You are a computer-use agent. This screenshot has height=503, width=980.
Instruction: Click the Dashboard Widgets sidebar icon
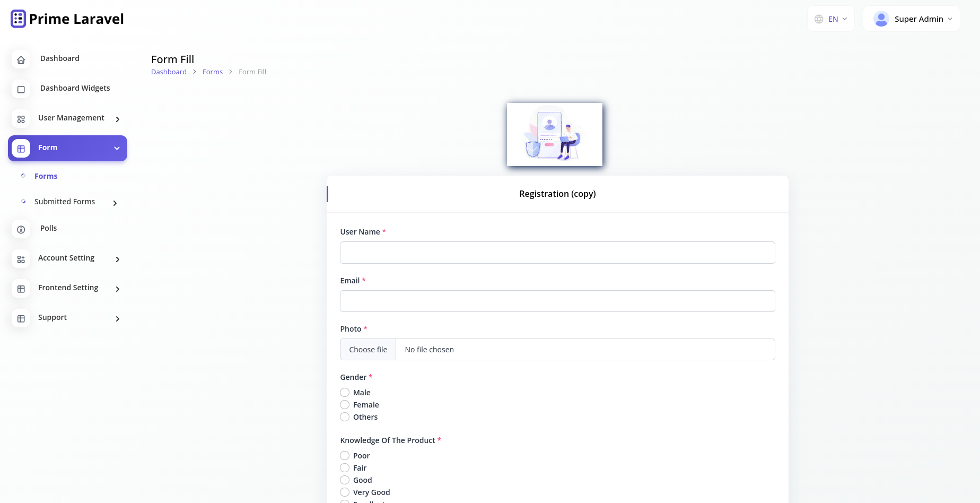tap(21, 89)
